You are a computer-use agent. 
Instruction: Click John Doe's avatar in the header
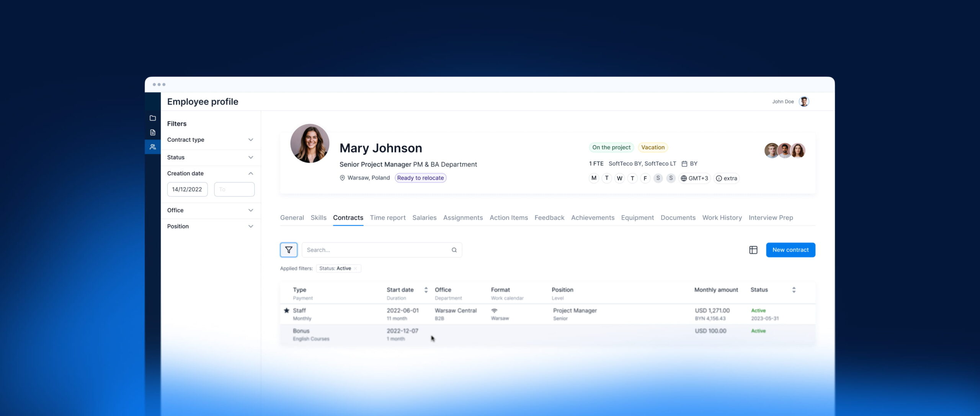pyautogui.click(x=804, y=101)
